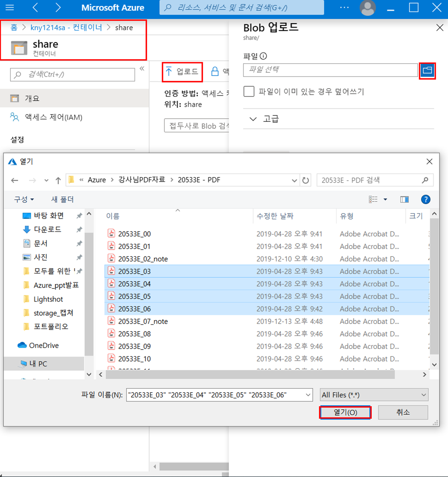
Task: Select 문서 in the navigation pane
Action: coord(40,243)
